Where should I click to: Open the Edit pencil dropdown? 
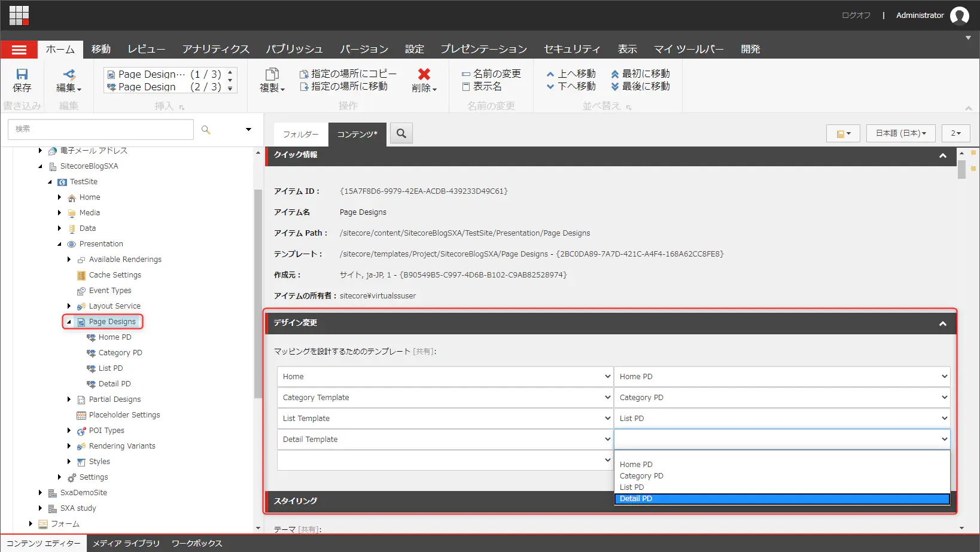pos(69,80)
